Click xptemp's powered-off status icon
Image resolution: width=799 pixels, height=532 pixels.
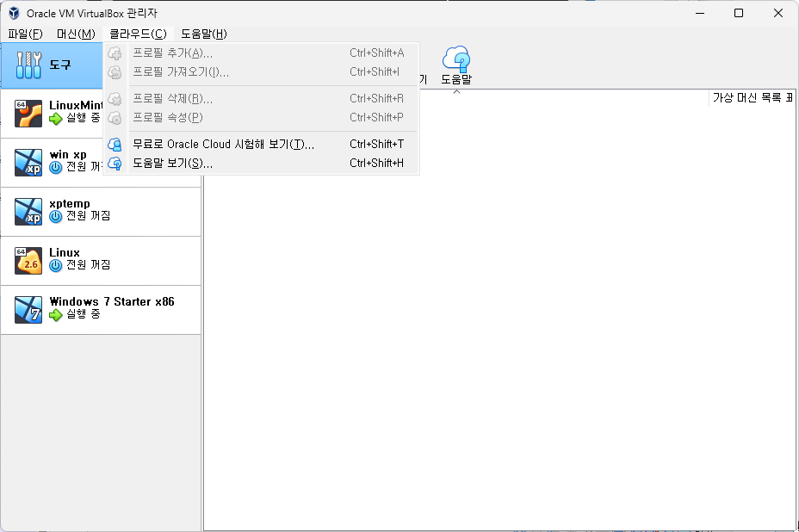pos(56,217)
